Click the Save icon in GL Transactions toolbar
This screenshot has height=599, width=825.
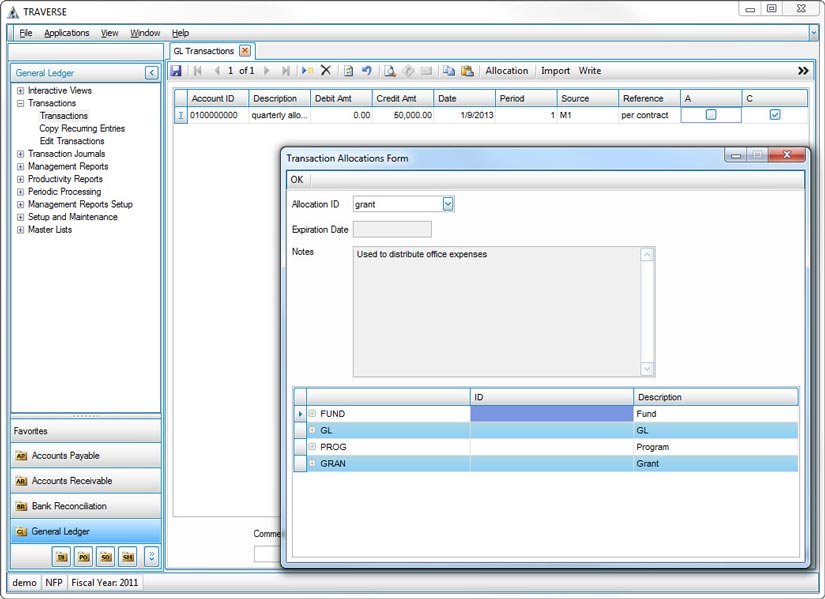tap(176, 71)
